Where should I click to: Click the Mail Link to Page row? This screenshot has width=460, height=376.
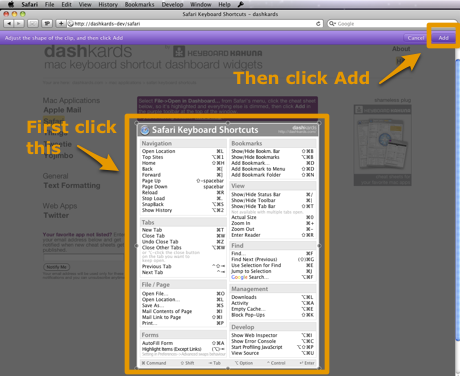coord(183,317)
